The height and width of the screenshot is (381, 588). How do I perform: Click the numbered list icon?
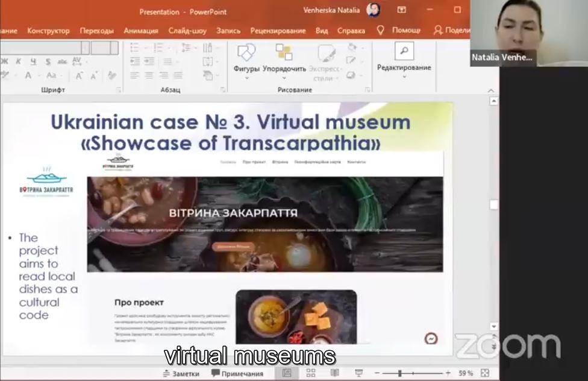158,48
